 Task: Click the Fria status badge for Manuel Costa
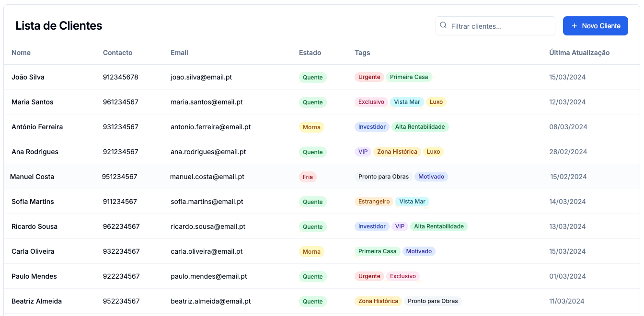[308, 177]
